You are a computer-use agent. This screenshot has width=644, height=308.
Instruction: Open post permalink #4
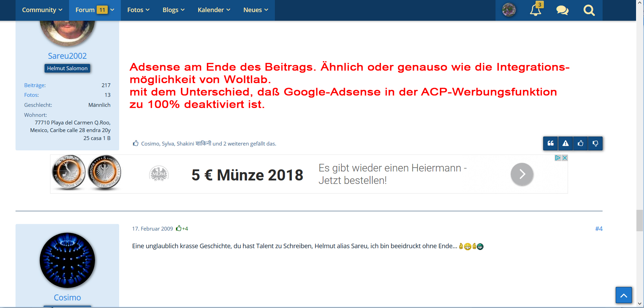[599, 229]
